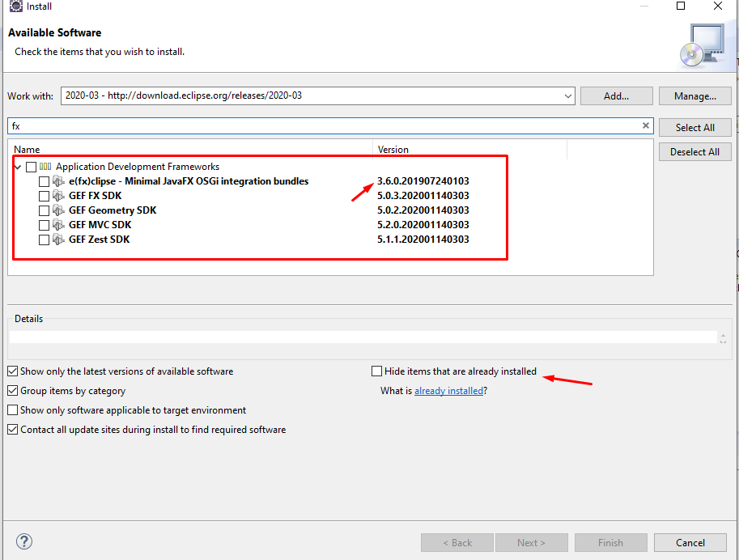The width and height of the screenshot is (739, 560).
Task: Click the Details text area
Action: coord(363,337)
